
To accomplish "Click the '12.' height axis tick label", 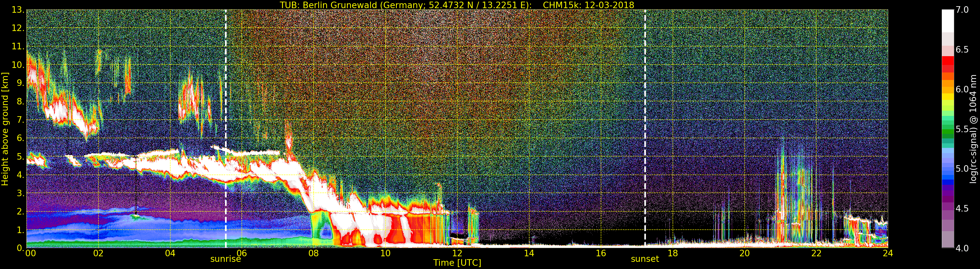I will pos(18,28).
